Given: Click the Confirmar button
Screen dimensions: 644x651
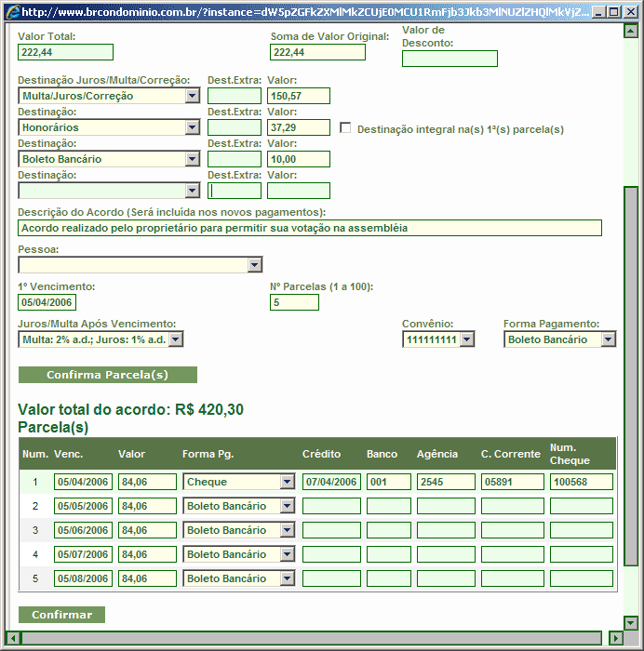Looking at the screenshot, I should [x=62, y=615].
